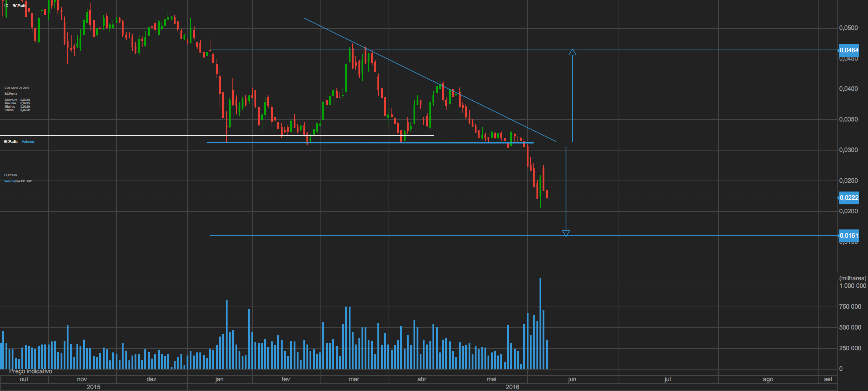This screenshot has height=391, width=868.
Task: Click the 'jun' month label
Action: (x=572, y=379)
